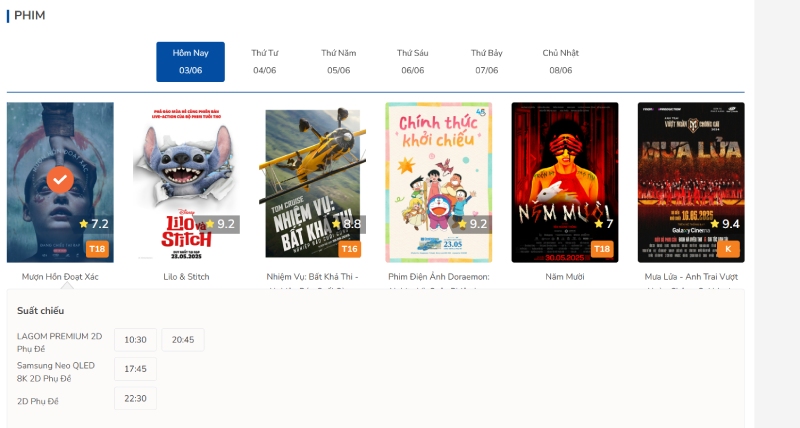Switch to Thứ Bảy 07/06 tab
800x428 pixels.
point(487,62)
